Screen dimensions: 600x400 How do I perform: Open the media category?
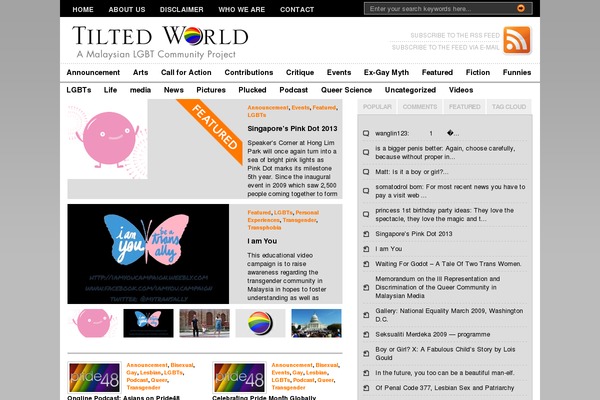click(140, 90)
